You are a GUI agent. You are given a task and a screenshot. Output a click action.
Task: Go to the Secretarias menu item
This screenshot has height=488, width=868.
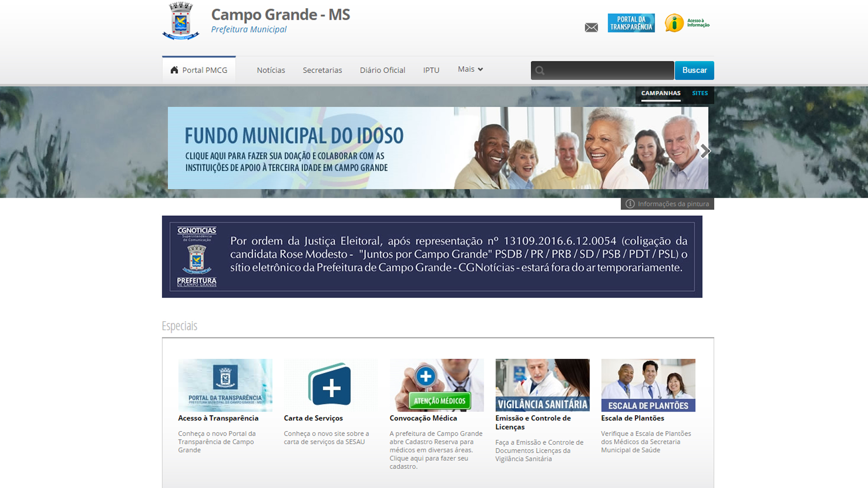[322, 70]
